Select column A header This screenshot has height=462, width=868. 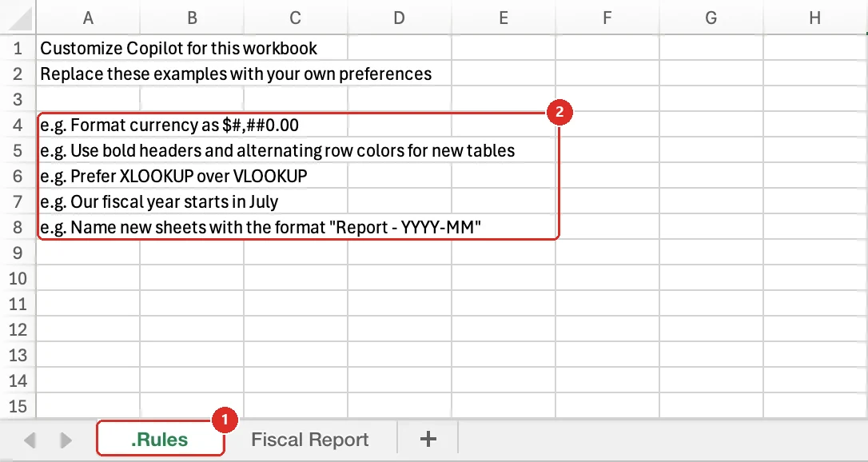point(88,18)
